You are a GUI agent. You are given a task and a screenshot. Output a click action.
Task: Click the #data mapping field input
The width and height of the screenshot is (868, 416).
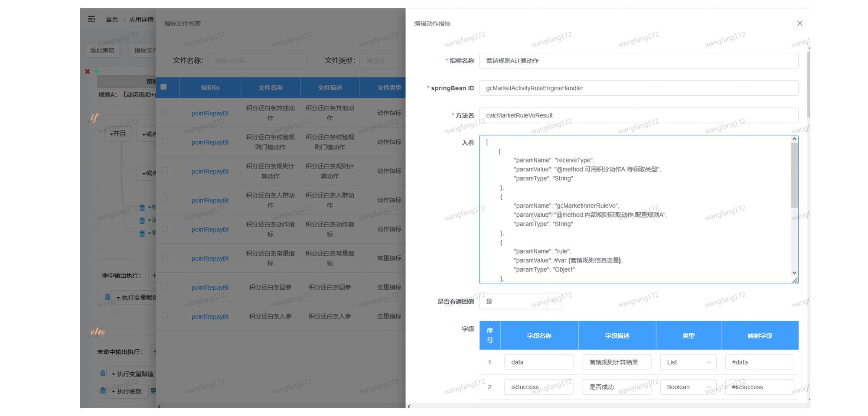pyautogui.click(x=760, y=362)
